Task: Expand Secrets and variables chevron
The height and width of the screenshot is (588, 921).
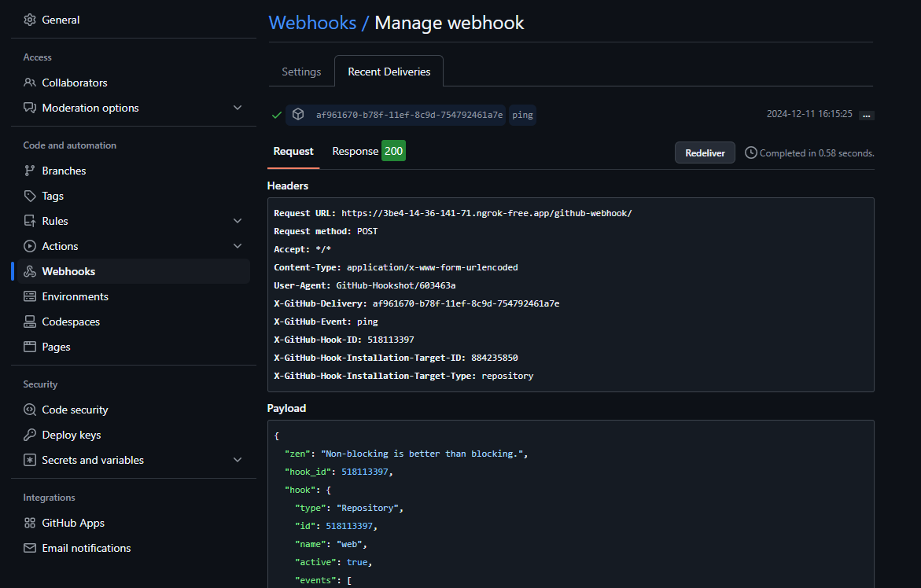Action: tap(238, 460)
